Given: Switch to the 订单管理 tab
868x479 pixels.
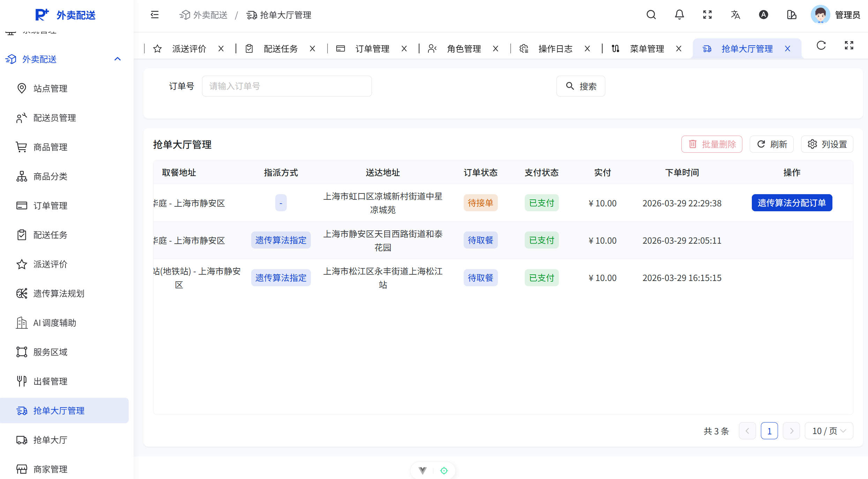Looking at the screenshot, I should 372,48.
